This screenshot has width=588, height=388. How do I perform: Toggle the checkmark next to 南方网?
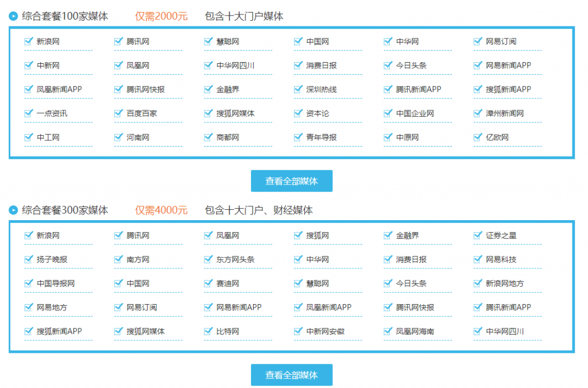[118, 259]
